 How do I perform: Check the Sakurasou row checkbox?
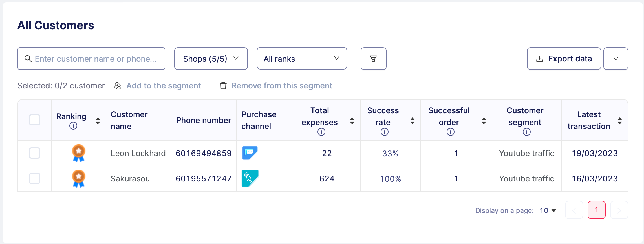(x=35, y=178)
